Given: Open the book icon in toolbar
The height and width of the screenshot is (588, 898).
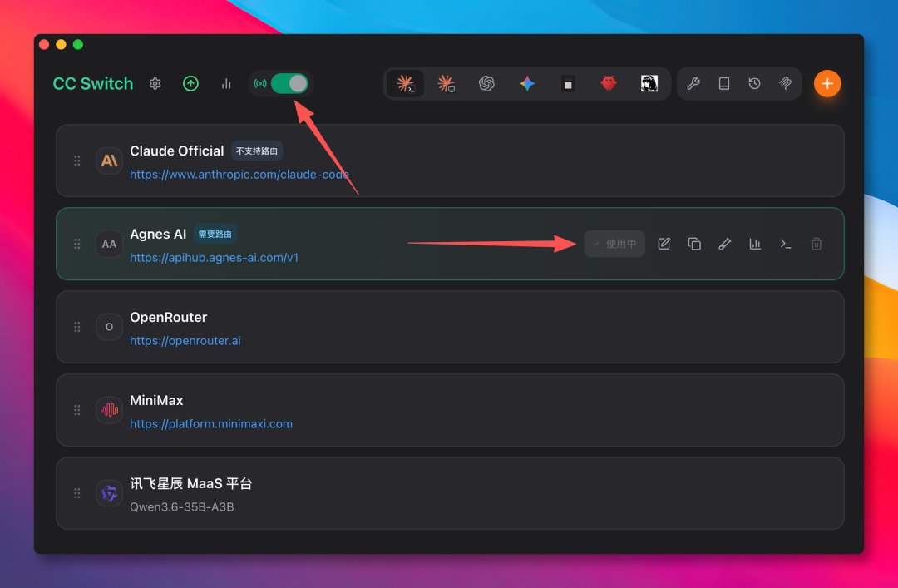Looking at the screenshot, I should [724, 84].
